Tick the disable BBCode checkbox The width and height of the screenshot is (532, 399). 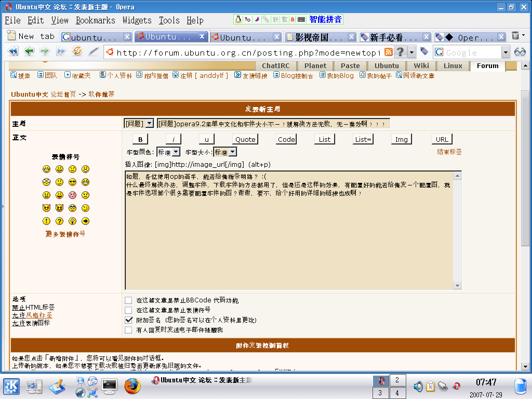tap(128, 300)
